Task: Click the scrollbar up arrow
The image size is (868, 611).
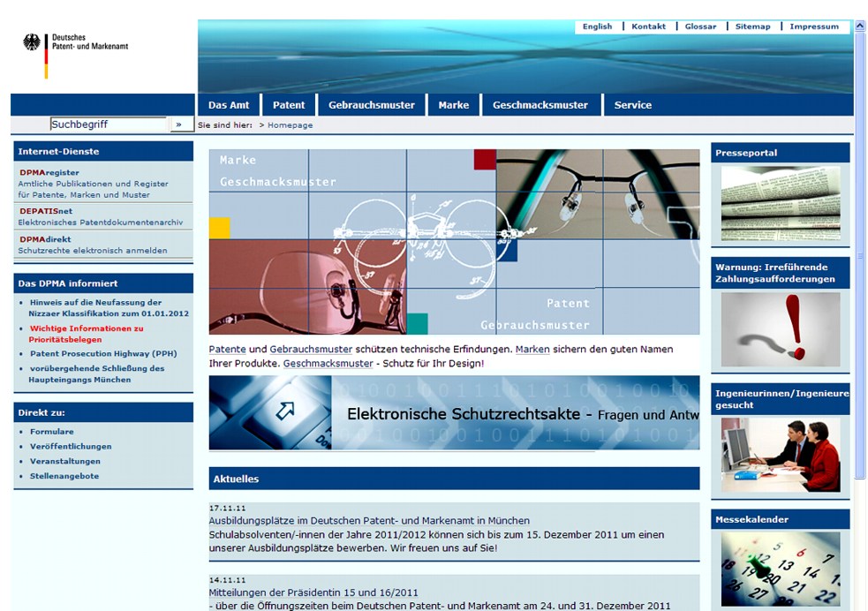Action: coord(860,26)
